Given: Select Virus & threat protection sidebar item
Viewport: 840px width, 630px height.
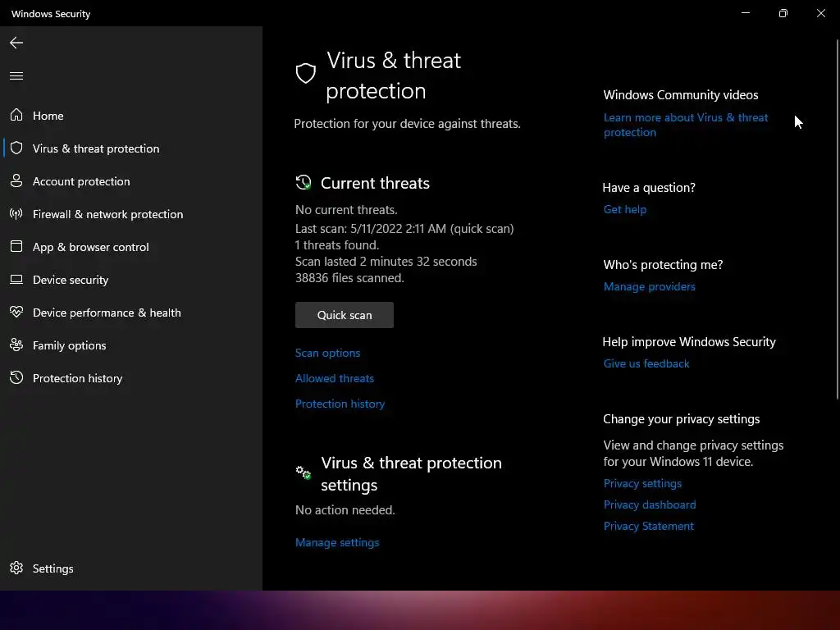Looking at the screenshot, I should pos(96,148).
